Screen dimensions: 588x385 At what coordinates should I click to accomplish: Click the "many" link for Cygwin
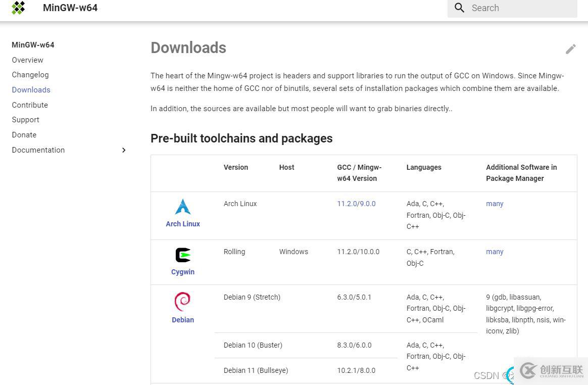[x=495, y=252]
